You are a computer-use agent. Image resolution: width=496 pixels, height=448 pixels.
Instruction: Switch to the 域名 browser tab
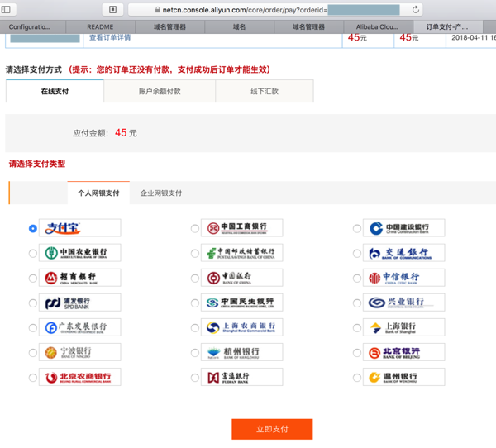click(239, 27)
